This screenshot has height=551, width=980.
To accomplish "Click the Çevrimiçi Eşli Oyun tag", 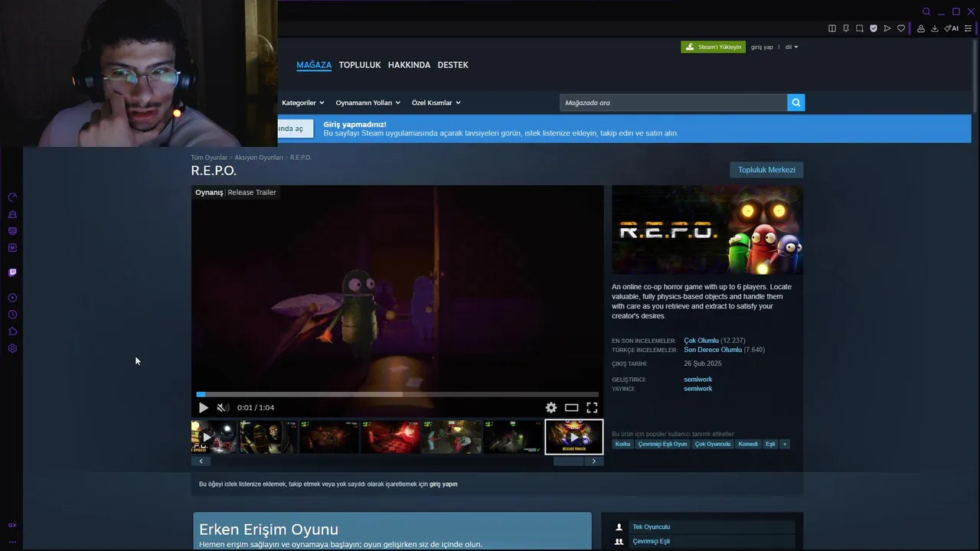I will click(x=662, y=444).
